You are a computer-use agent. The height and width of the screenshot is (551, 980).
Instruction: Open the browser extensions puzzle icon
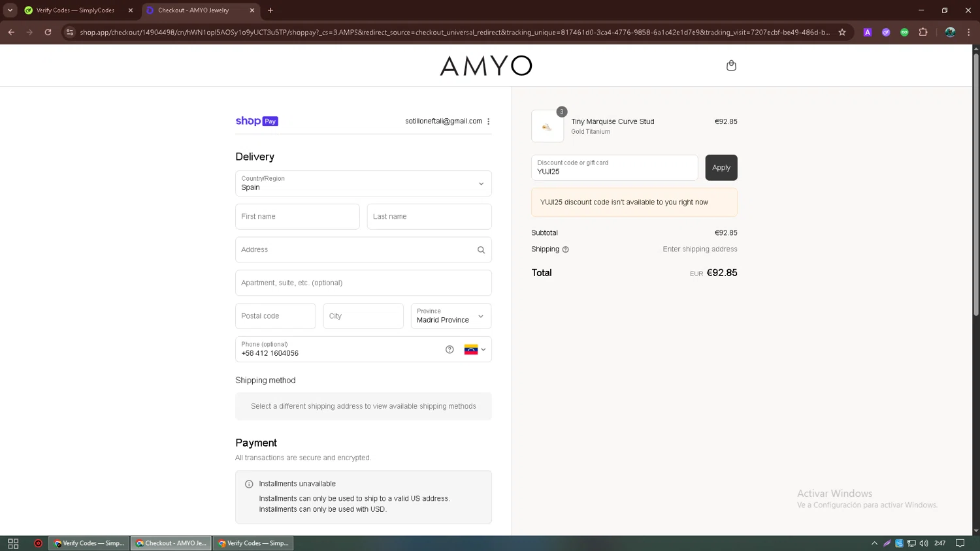(x=923, y=32)
